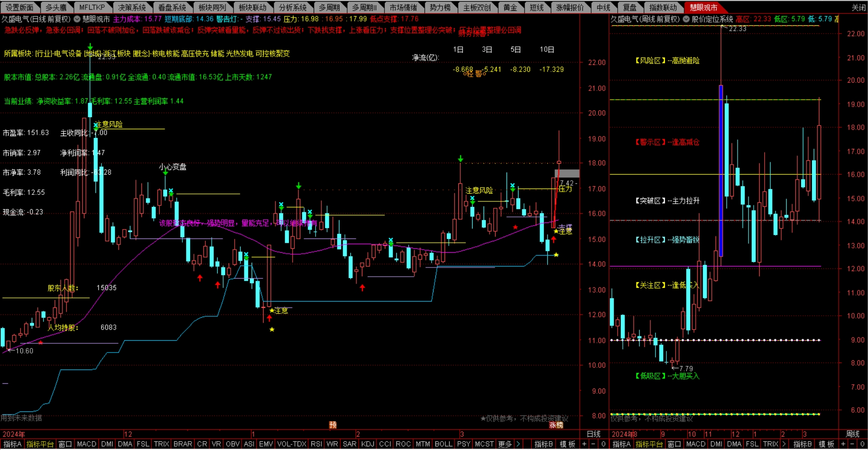Image resolution: width=868 pixels, height=450 pixels.
Task: Open the 看盘系统 tab
Action: tap(172, 7)
